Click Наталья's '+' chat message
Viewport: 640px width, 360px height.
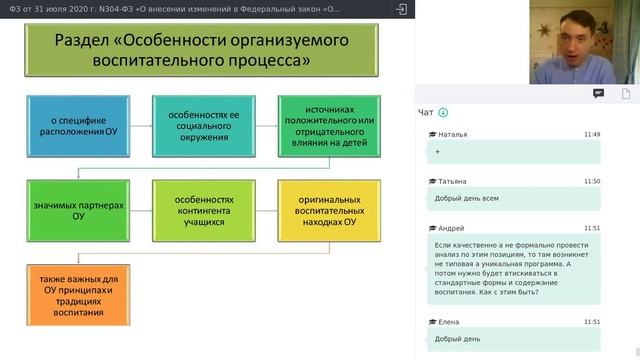[514, 152]
